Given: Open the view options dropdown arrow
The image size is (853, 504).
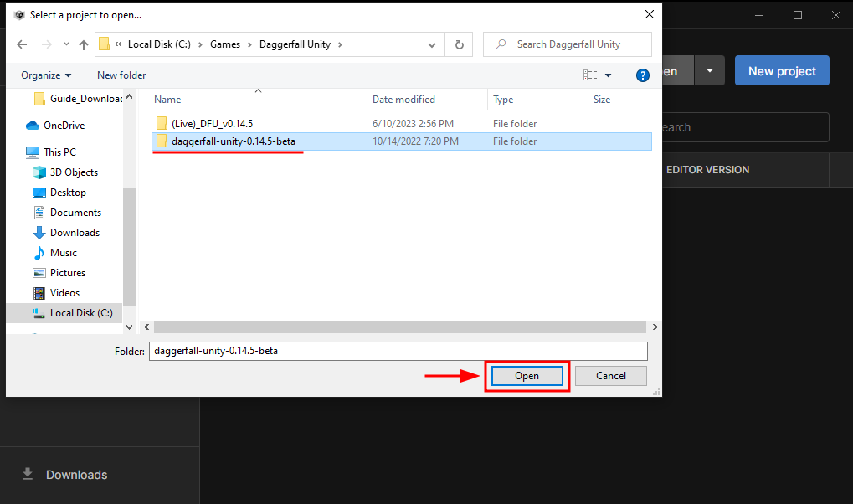Looking at the screenshot, I should (609, 75).
